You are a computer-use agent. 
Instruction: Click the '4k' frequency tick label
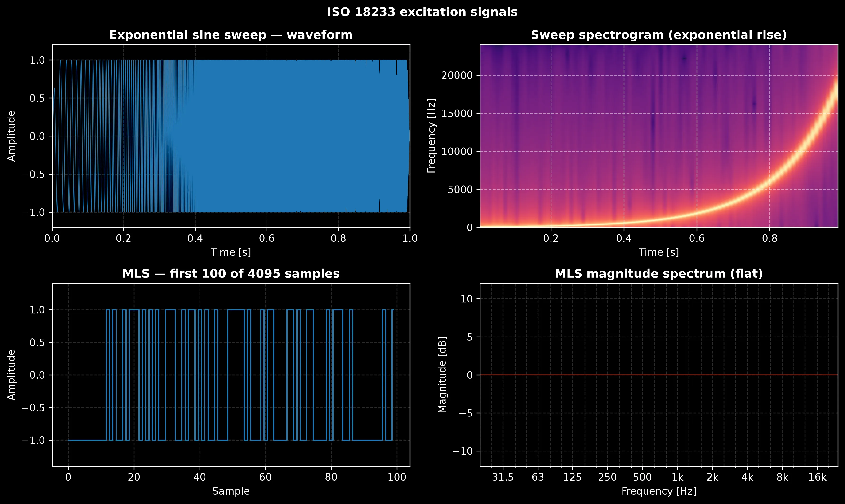pos(747,478)
